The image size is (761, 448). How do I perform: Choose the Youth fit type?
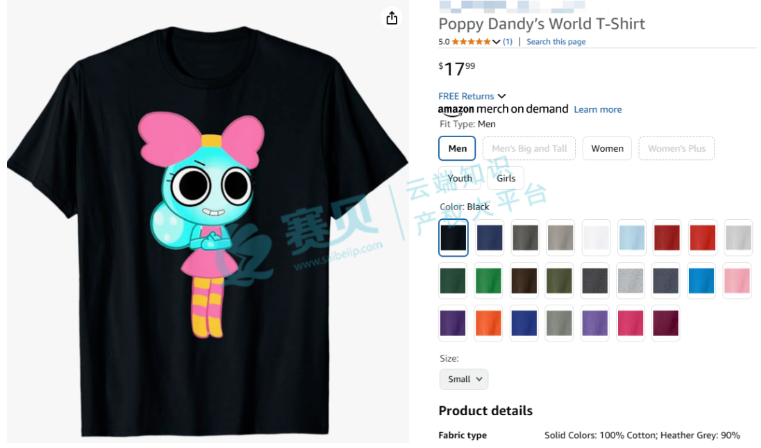click(x=460, y=178)
